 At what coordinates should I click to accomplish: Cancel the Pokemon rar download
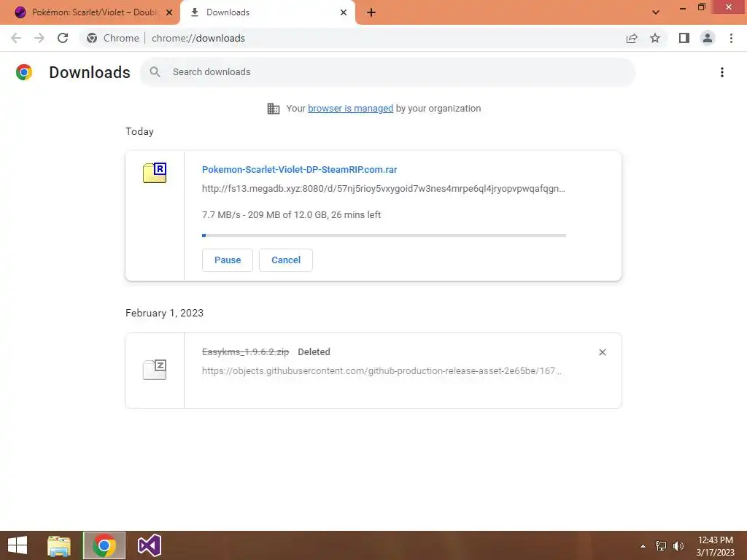[286, 260]
